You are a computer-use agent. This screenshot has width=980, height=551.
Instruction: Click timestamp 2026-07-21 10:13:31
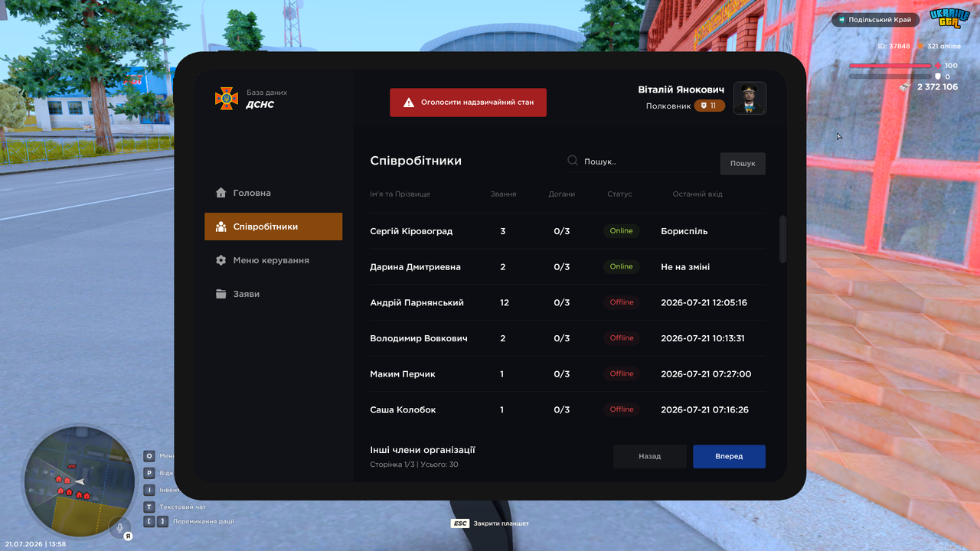point(703,338)
